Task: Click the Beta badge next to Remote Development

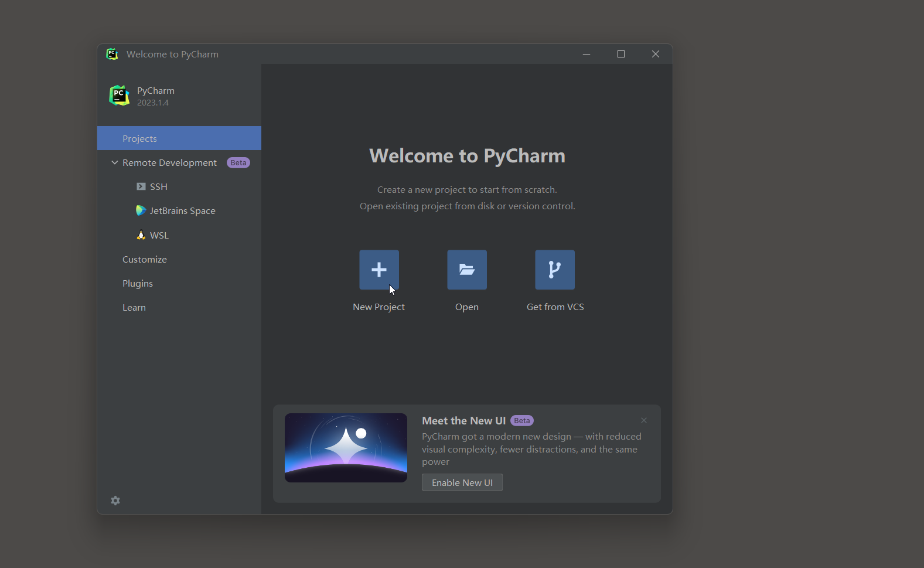Action: coord(238,162)
